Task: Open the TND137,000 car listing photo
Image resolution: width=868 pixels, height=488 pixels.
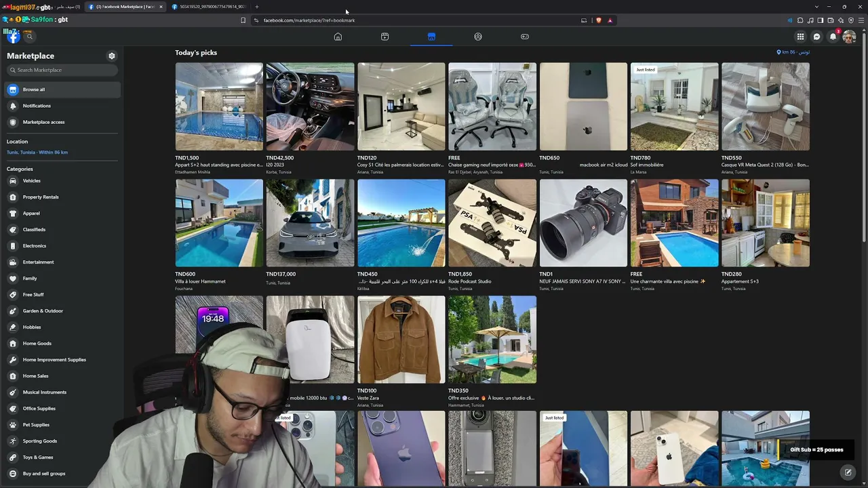Action: (310, 223)
